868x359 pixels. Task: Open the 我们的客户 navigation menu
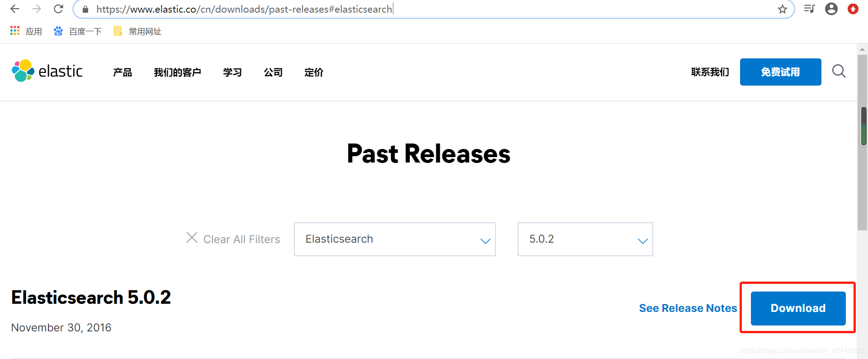tap(177, 72)
